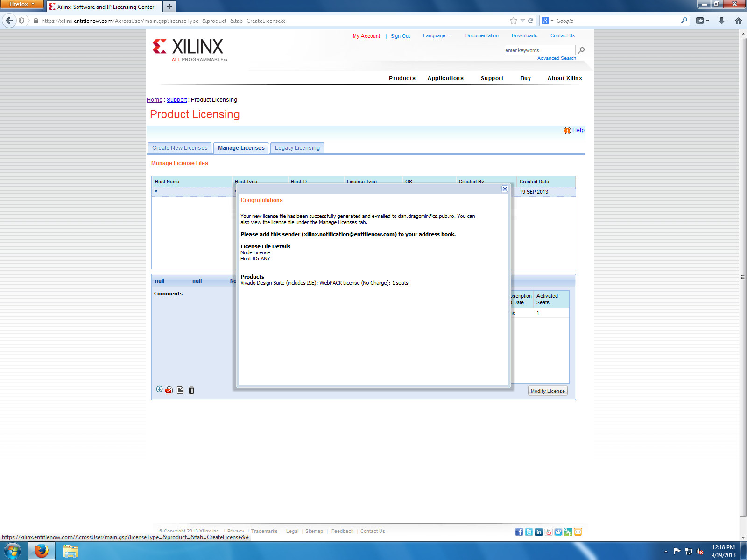
Task: Toggle the bookmark star in address bar
Action: point(513,21)
